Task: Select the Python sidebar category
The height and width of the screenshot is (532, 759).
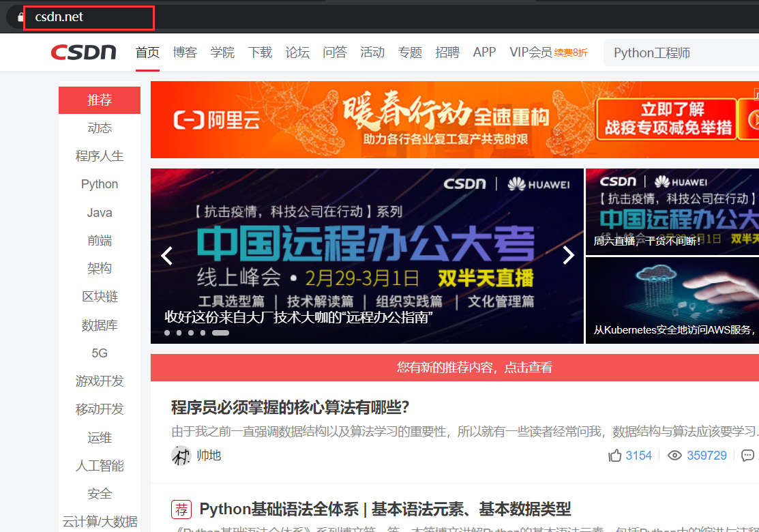Action: (100, 184)
